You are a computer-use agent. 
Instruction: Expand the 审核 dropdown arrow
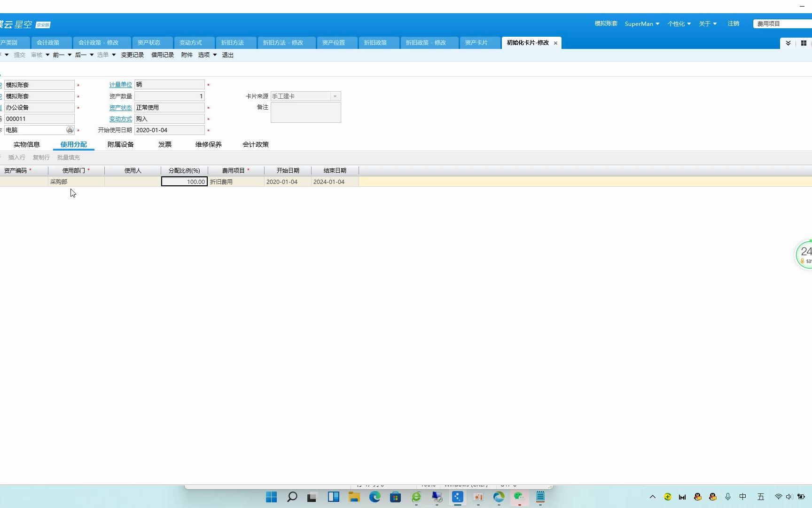coord(47,55)
